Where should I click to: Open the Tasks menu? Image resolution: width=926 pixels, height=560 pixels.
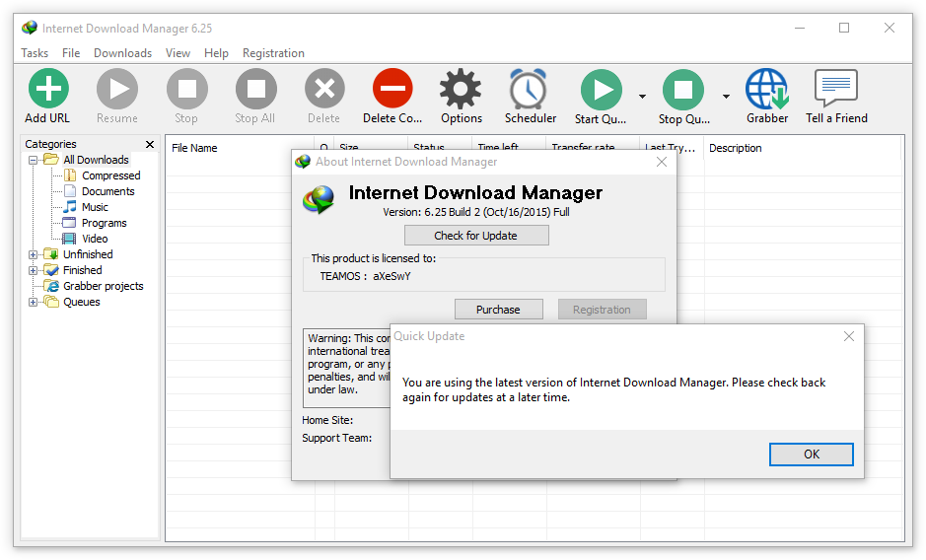(35, 53)
